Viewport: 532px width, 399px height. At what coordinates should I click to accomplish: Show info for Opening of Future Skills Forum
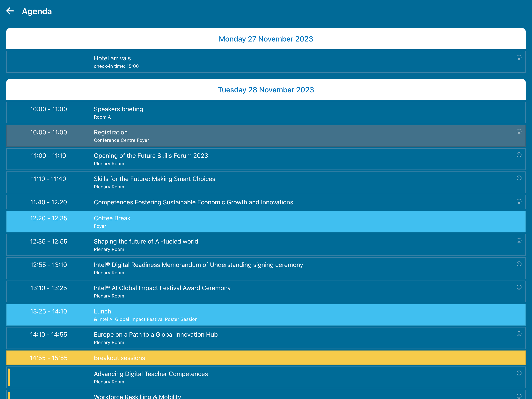point(519,155)
